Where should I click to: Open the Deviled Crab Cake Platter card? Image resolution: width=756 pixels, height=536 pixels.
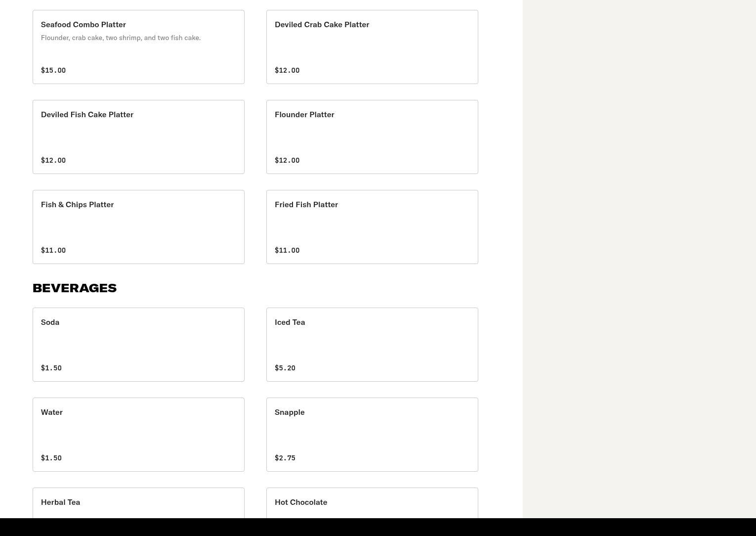click(372, 47)
